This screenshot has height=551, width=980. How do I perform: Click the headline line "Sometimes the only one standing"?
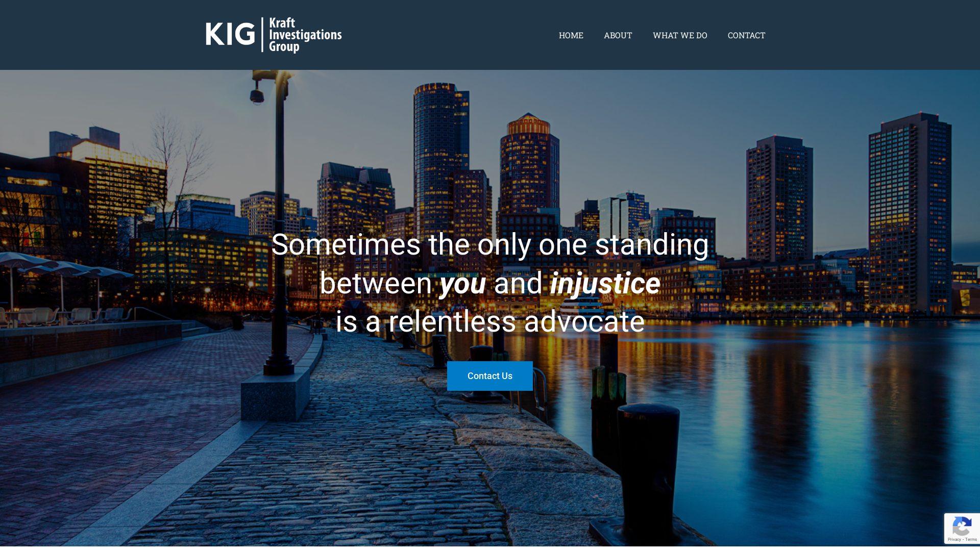(x=490, y=245)
